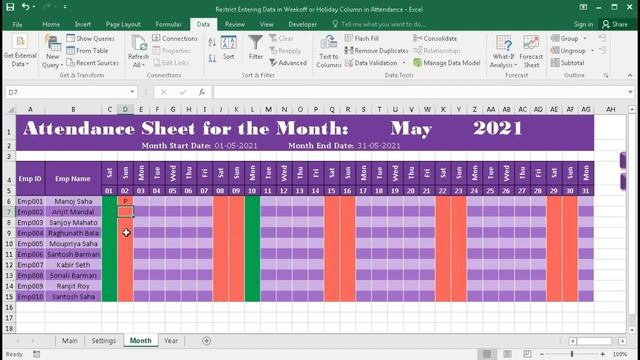Image resolution: width=640 pixels, height=360 pixels.
Task: Click Zoom In plus button
Action: pos(602,354)
